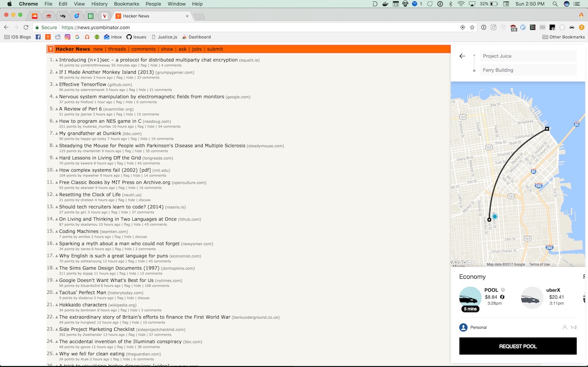Image resolution: width=588 pixels, height=367 pixels.
Task: Click the back arrow in Uber panel
Action: point(462,56)
